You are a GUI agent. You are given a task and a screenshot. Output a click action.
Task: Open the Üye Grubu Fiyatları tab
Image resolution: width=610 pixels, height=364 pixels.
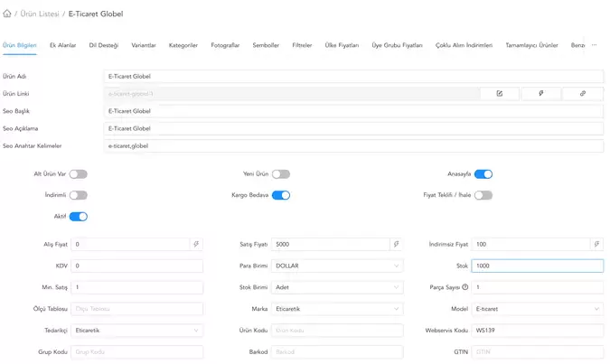397,45
